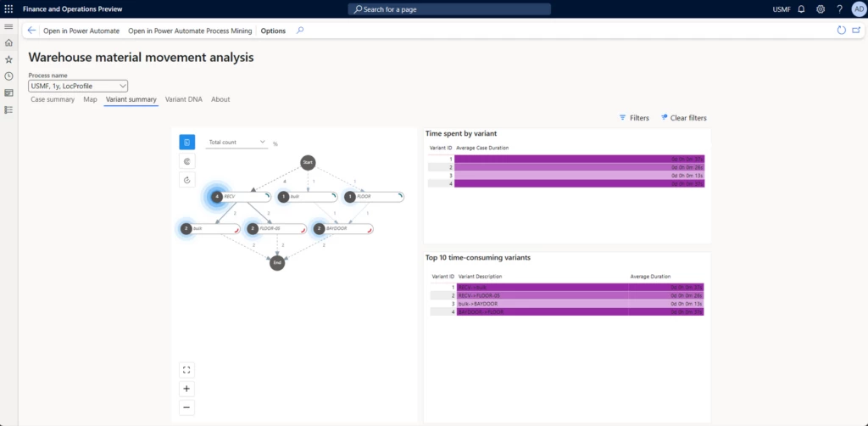Select the rework view icon on the map
Viewport: 868px width, 426px height.
click(x=187, y=180)
